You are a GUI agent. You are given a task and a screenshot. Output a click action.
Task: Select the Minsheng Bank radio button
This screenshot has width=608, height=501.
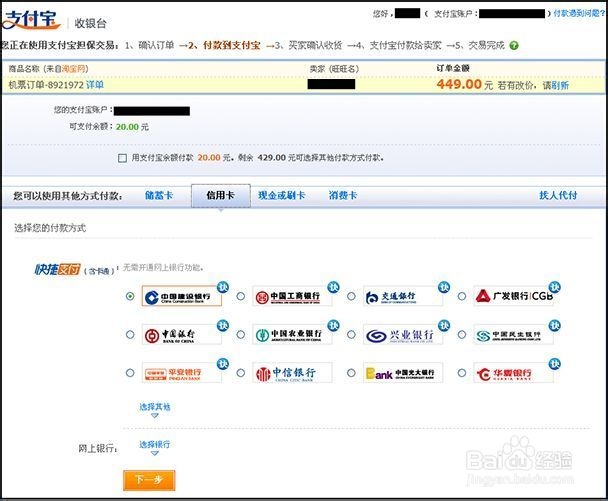pyautogui.click(x=462, y=334)
